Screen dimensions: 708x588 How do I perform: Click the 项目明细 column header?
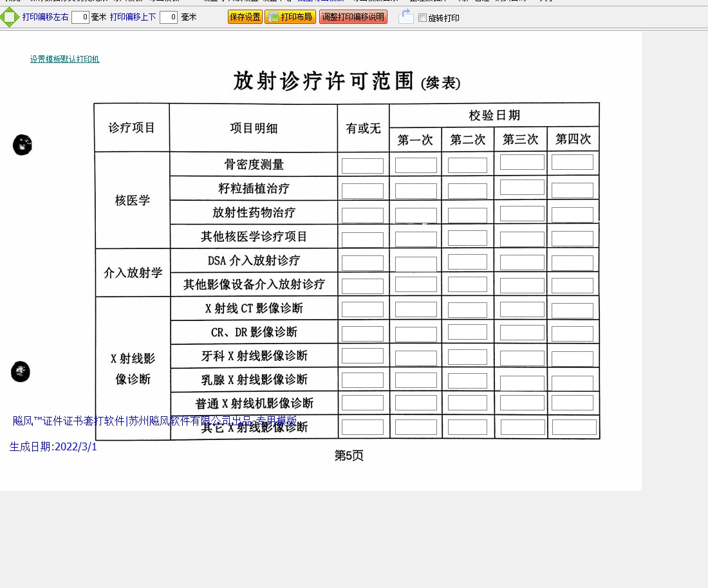pyautogui.click(x=254, y=128)
